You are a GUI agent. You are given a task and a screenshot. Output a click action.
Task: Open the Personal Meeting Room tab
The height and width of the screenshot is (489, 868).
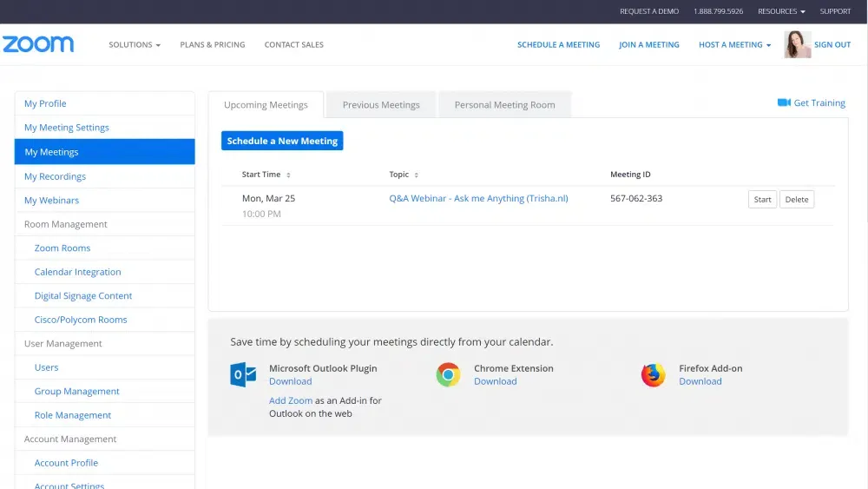(x=504, y=105)
